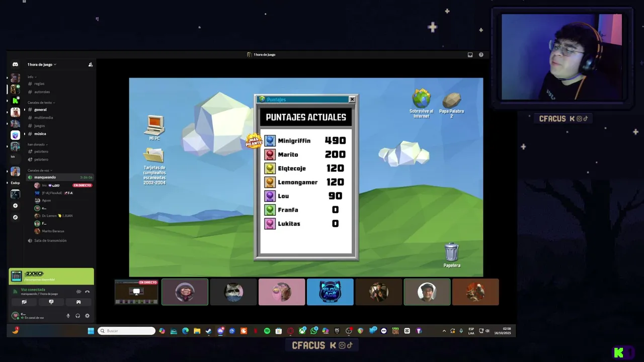Viewport: 644px width, 362px height.
Task: Click Minigriffin score row
Action: (x=306, y=141)
